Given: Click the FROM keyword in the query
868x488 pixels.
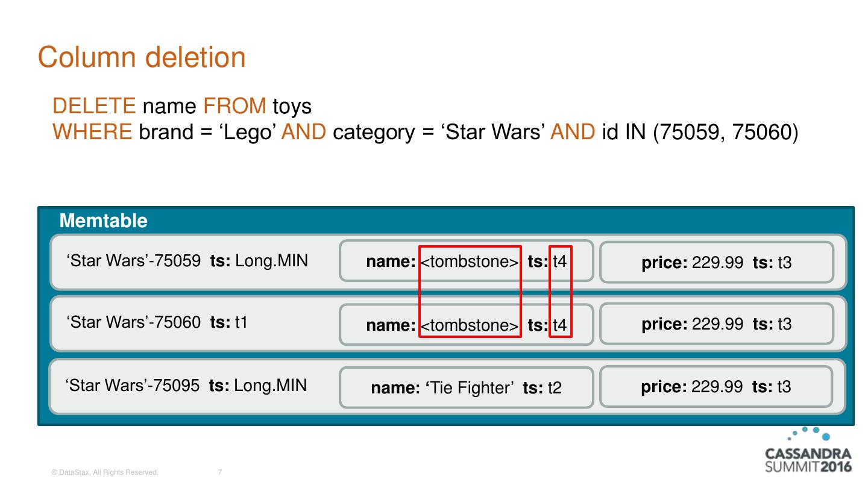Looking at the screenshot, I should tap(234, 107).
